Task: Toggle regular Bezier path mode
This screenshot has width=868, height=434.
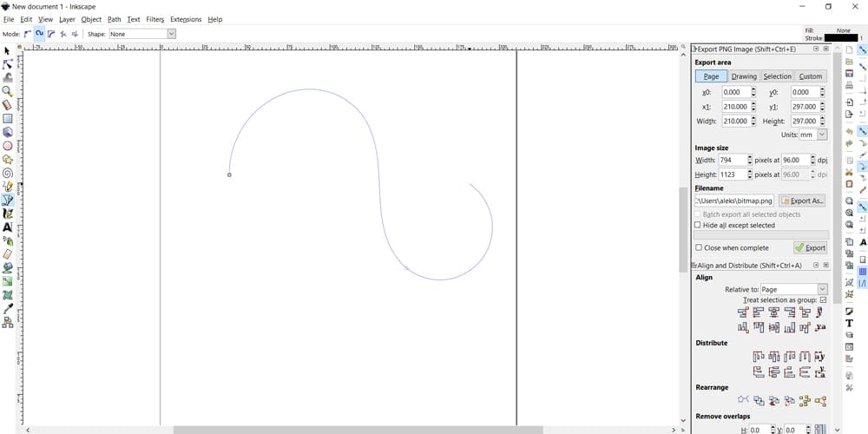Action: pos(27,34)
